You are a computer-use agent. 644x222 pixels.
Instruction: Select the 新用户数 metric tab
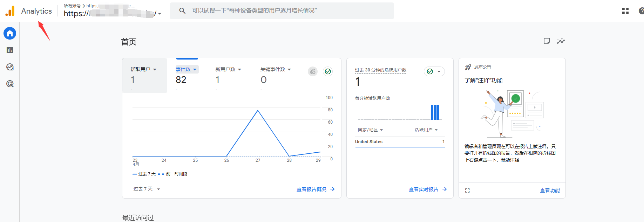(x=228, y=69)
